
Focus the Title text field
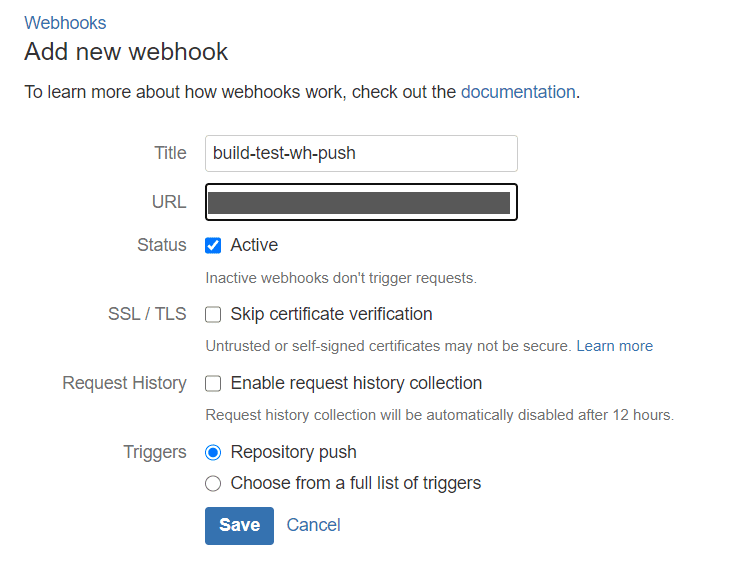[361, 153]
